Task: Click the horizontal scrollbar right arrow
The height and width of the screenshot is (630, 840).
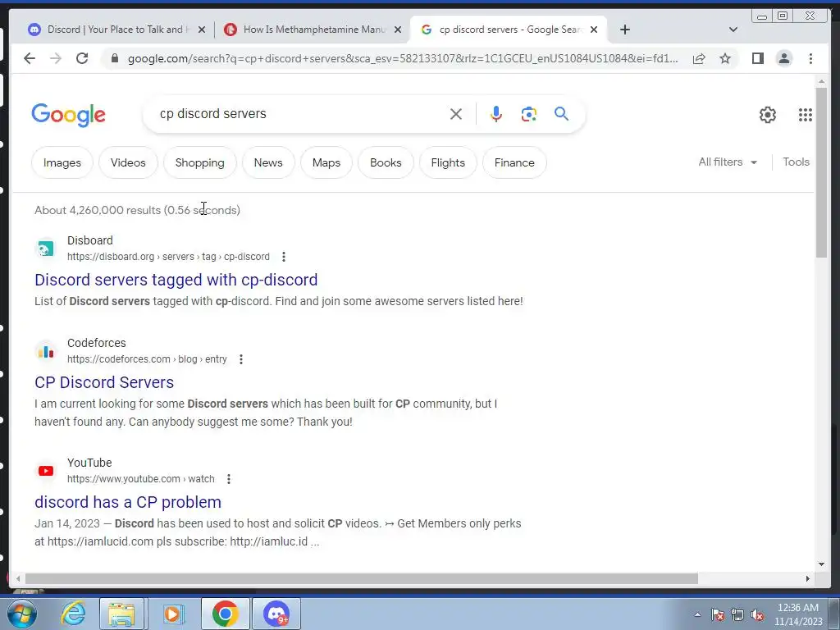Action: (808, 578)
